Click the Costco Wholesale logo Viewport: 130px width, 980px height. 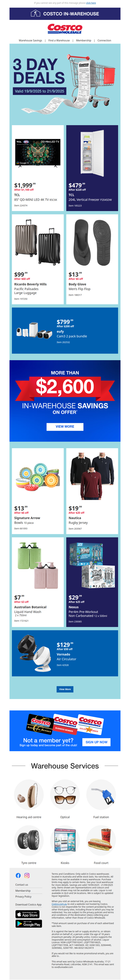[x=65, y=29]
